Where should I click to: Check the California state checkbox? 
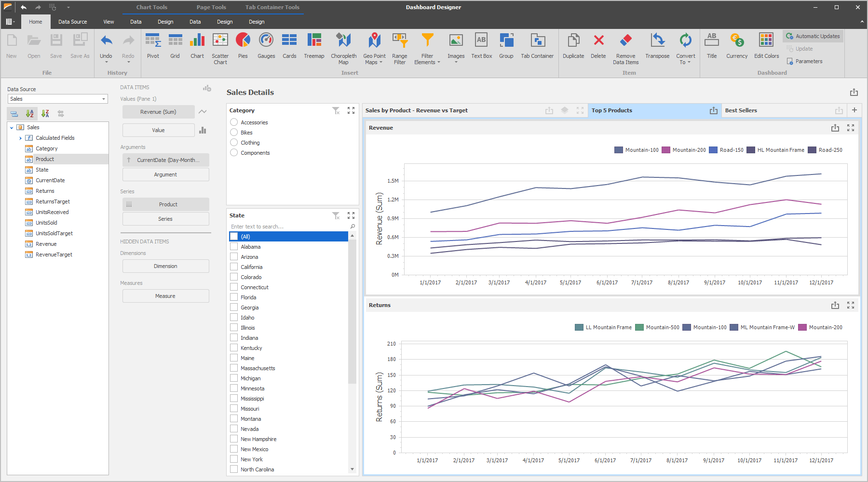(234, 267)
